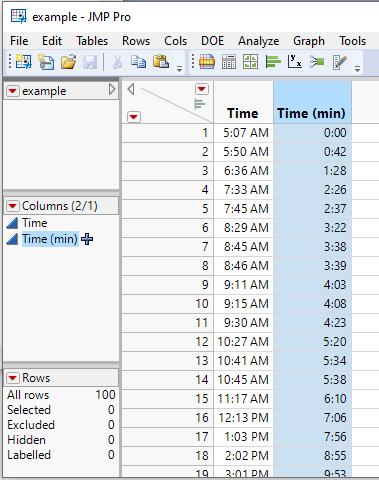
Task: Click the Copy toolbar icon
Action: [x=138, y=62]
